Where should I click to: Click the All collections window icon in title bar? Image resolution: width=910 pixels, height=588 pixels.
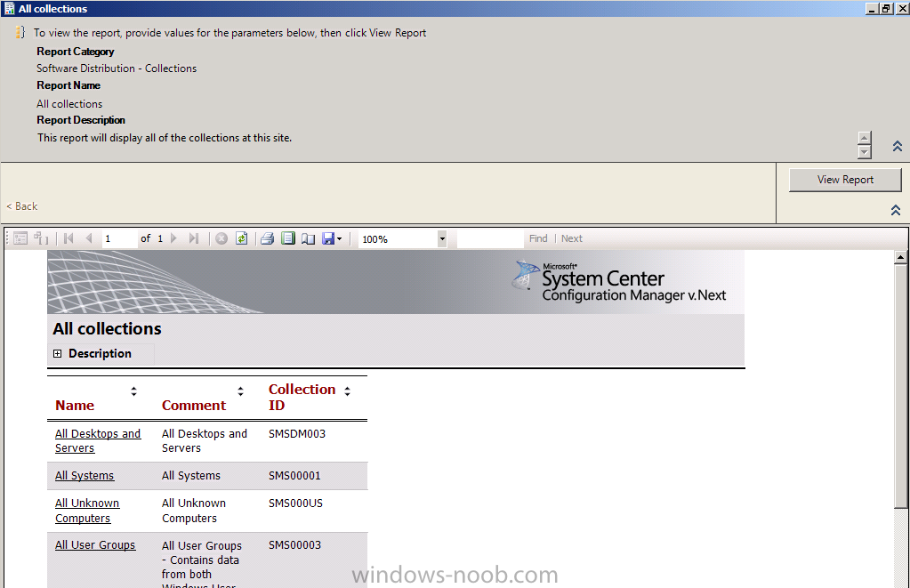9,9
